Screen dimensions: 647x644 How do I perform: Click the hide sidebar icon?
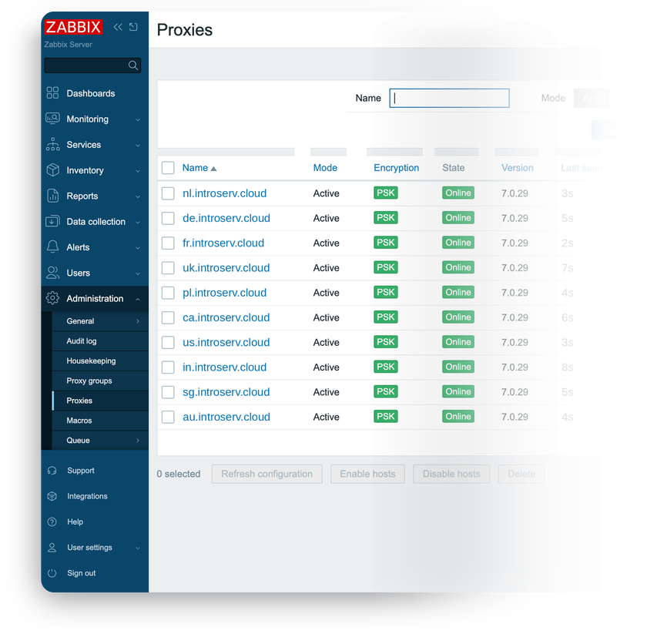tap(133, 27)
